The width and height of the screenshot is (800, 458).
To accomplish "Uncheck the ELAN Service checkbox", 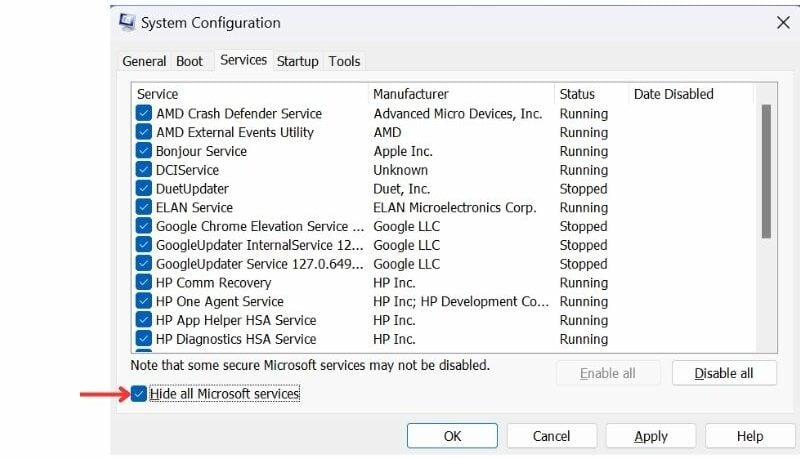I will pyautogui.click(x=144, y=208).
